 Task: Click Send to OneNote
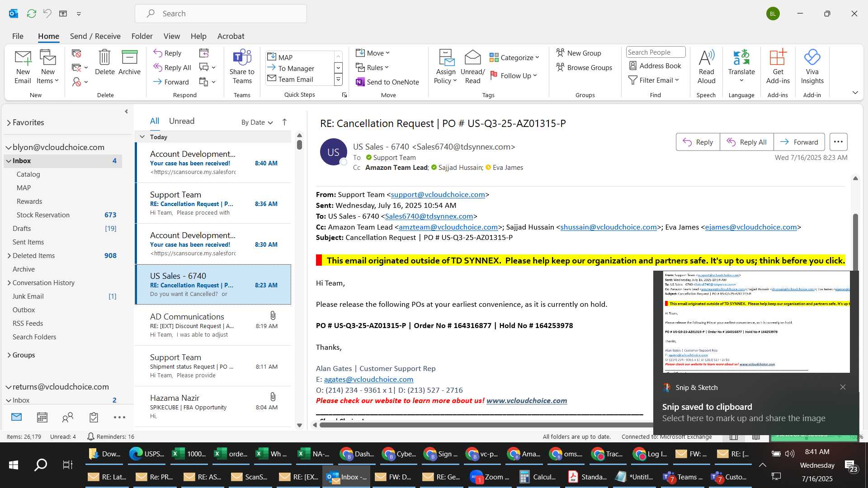point(387,82)
